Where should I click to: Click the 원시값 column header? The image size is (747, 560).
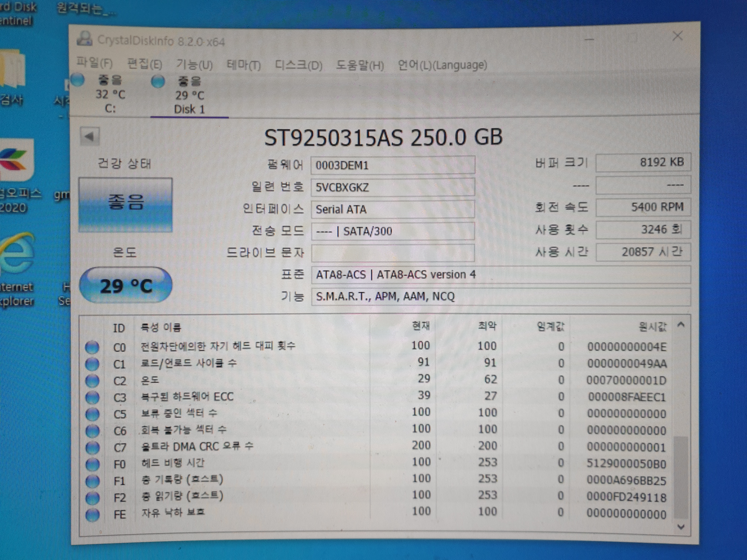tap(653, 326)
